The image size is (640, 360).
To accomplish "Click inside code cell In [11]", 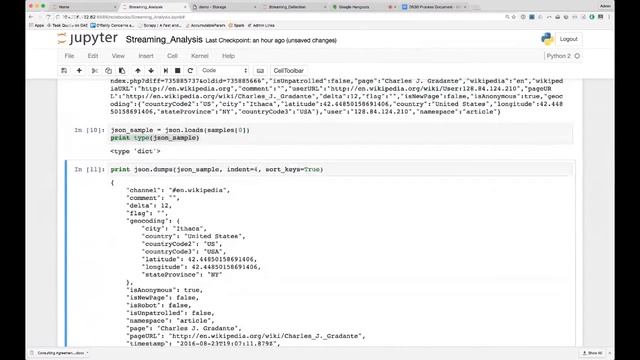I will pyautogui.click(x=341, y=169).
